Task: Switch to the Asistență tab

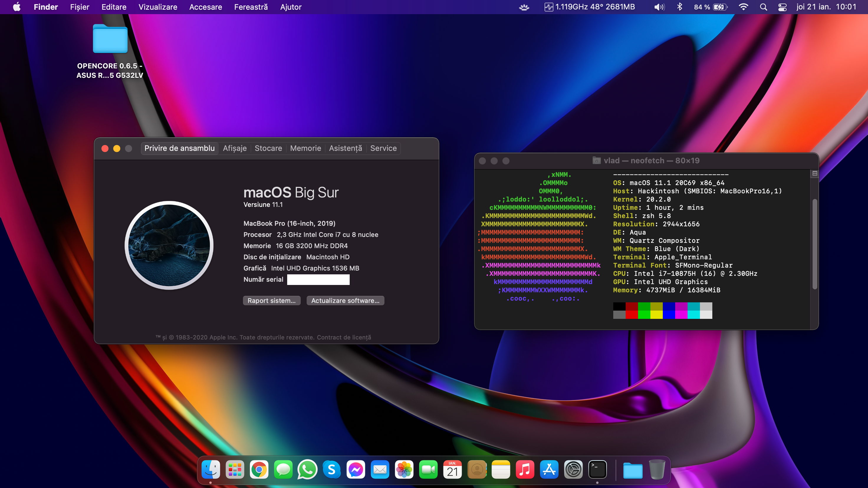Action: (345, 148)
